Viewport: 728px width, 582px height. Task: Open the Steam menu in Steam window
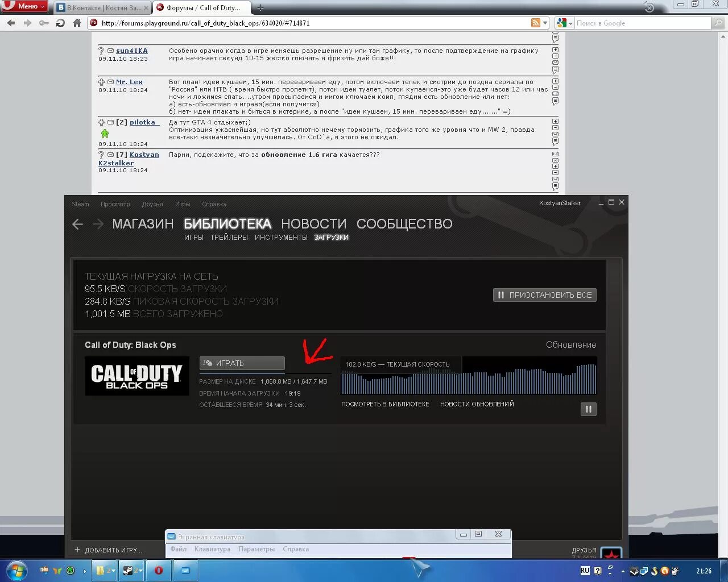80,204
